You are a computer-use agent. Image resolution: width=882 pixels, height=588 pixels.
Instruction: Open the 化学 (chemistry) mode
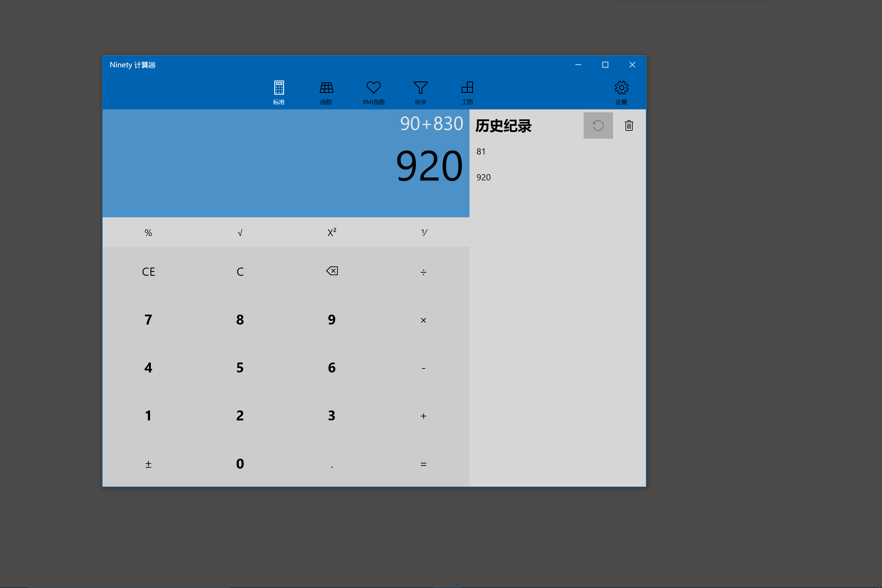click(420, 92)
